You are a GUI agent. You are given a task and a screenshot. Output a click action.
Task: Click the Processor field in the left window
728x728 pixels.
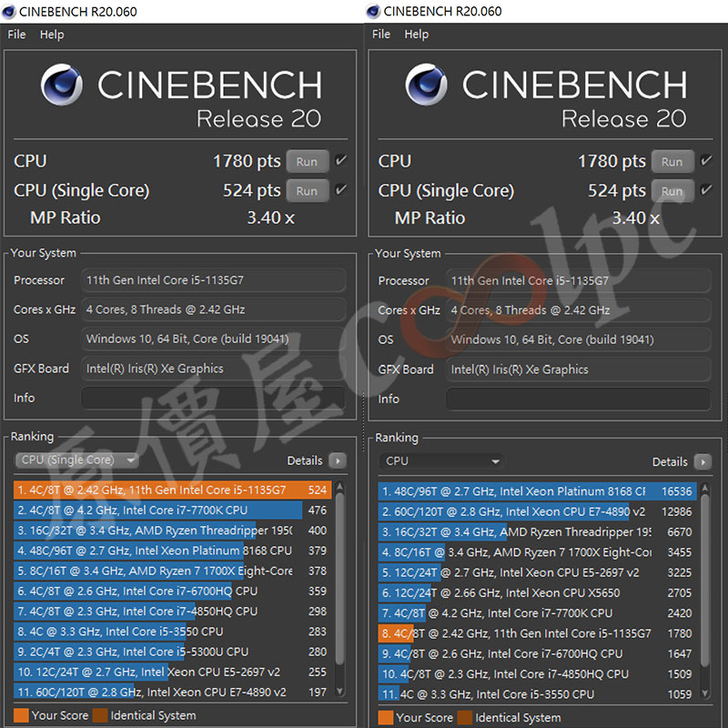[214, 280]
